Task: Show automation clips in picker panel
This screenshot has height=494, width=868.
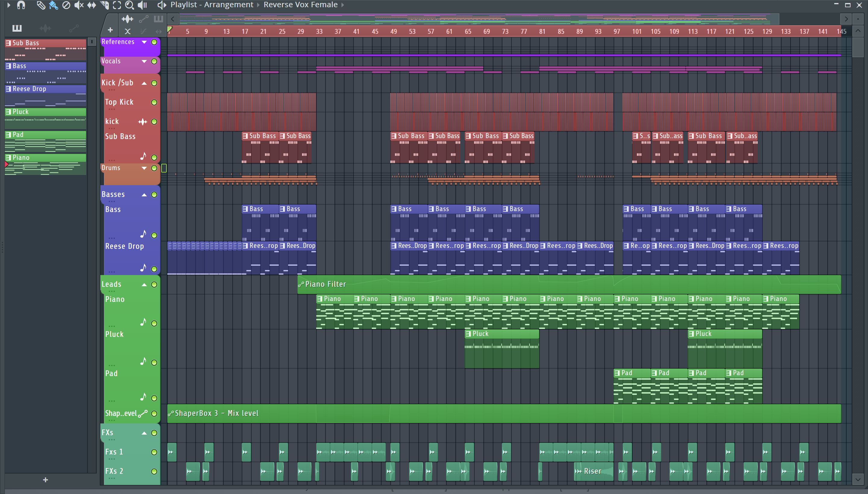Action: pyautogui.click(x=74, y=28)
